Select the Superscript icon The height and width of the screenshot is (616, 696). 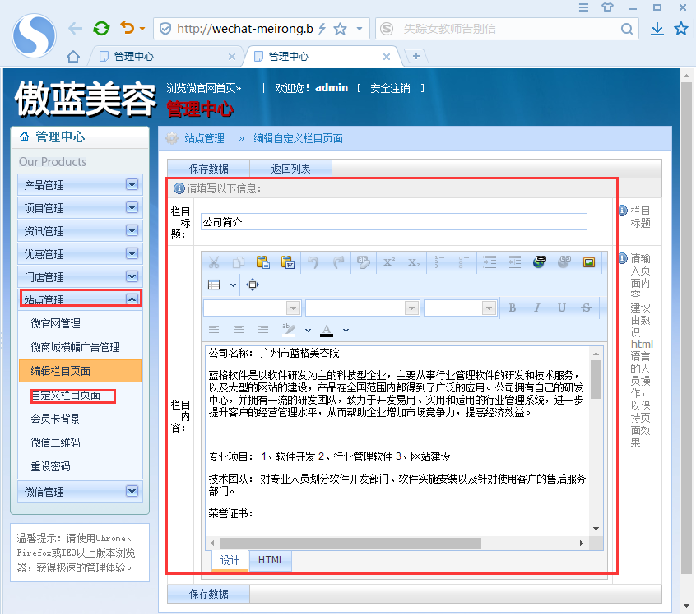387,261
